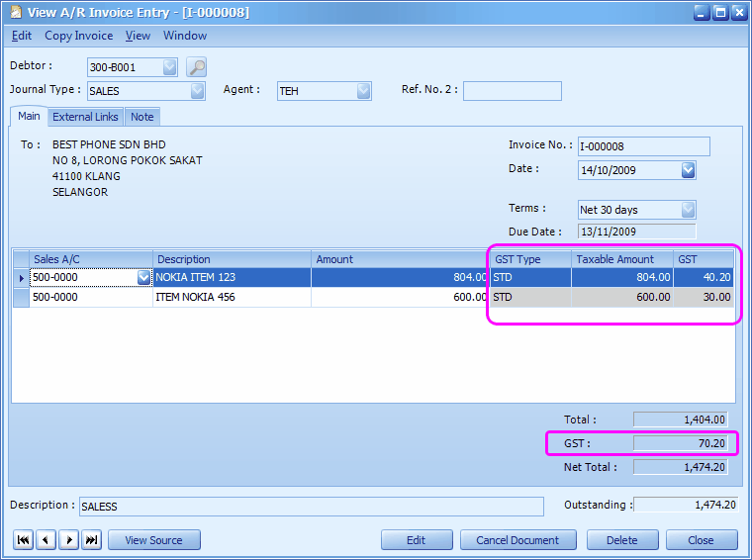
Task: Go to next record arrow
Action: coord(68,540)
